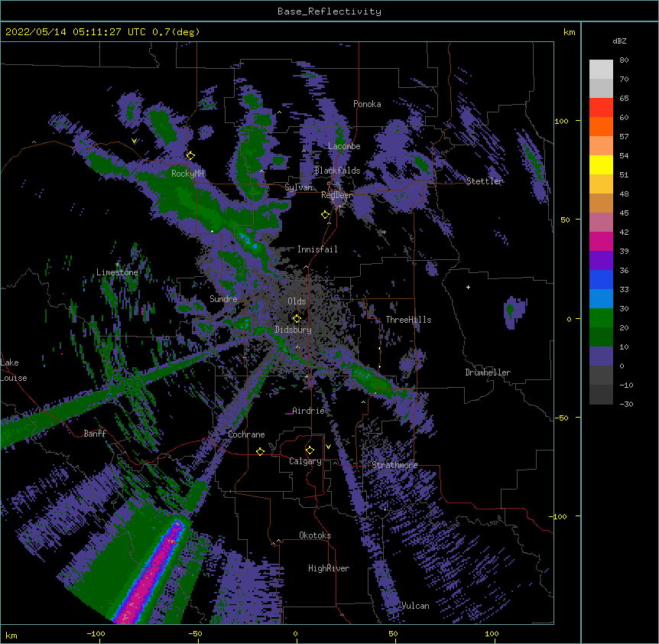Viewport: 659px width, 644px height.
Task: Click the Ponoka city label
Action: (367, 104)
